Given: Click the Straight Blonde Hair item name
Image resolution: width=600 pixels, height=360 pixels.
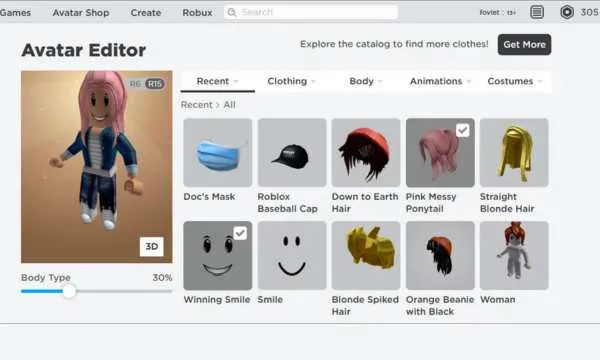Looking at the screenshot, I should pos(507,202).
